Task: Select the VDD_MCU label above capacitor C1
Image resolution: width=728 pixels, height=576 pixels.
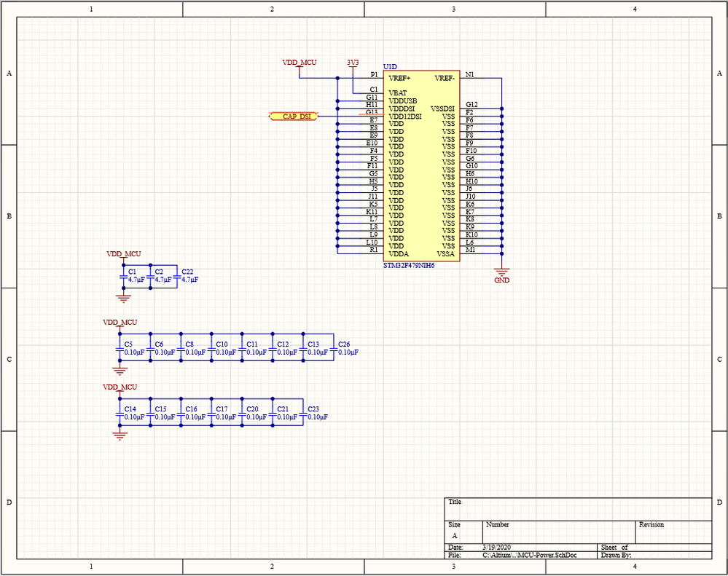Action: click(x=123, y=254)
